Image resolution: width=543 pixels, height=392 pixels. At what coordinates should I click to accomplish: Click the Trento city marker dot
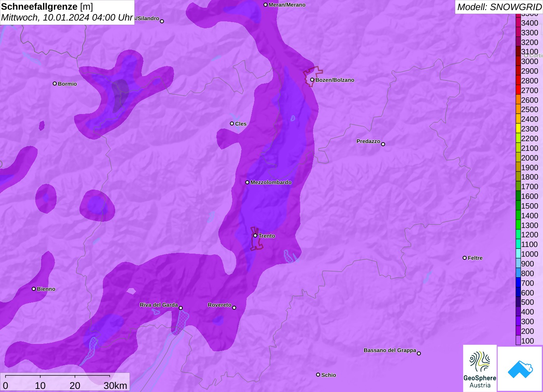point(255,235)
